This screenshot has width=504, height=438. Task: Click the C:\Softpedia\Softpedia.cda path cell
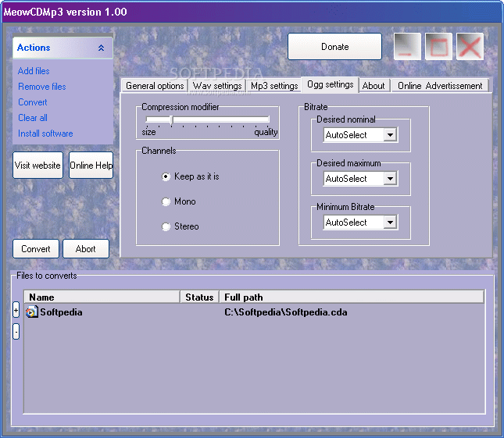point(286,312)
